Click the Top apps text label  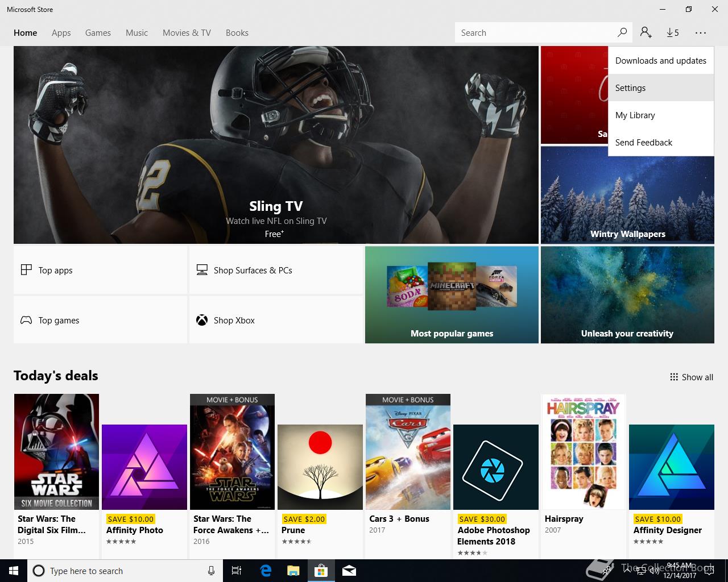56,271
